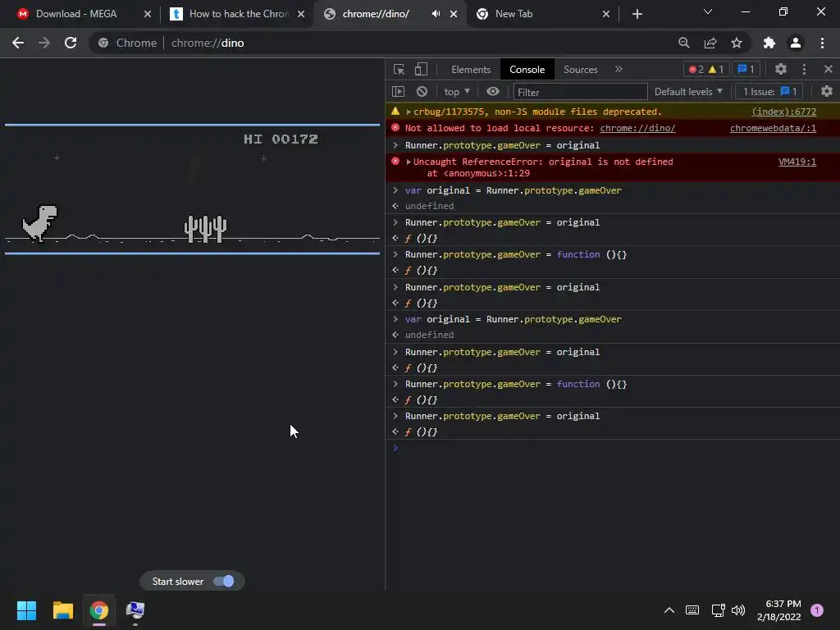Image resolution: width=840 pixels, height=630 pixels.
Task: Close the New Tab browser tab
Action: tap(606, 14)
